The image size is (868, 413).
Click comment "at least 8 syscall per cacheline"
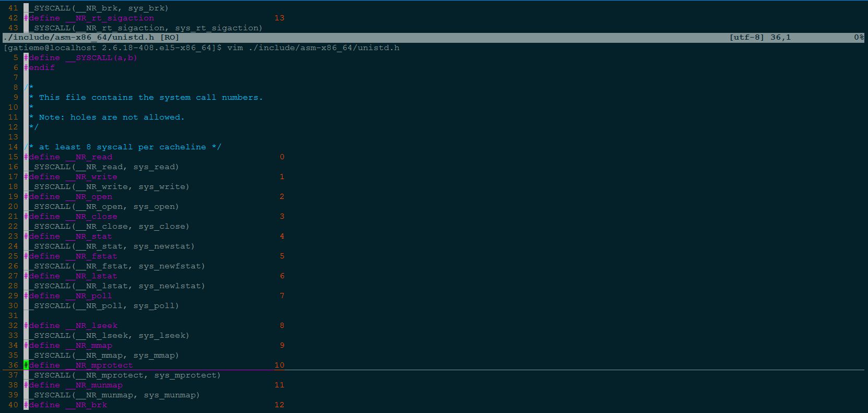pyautogui.click(x=123, y=147)
